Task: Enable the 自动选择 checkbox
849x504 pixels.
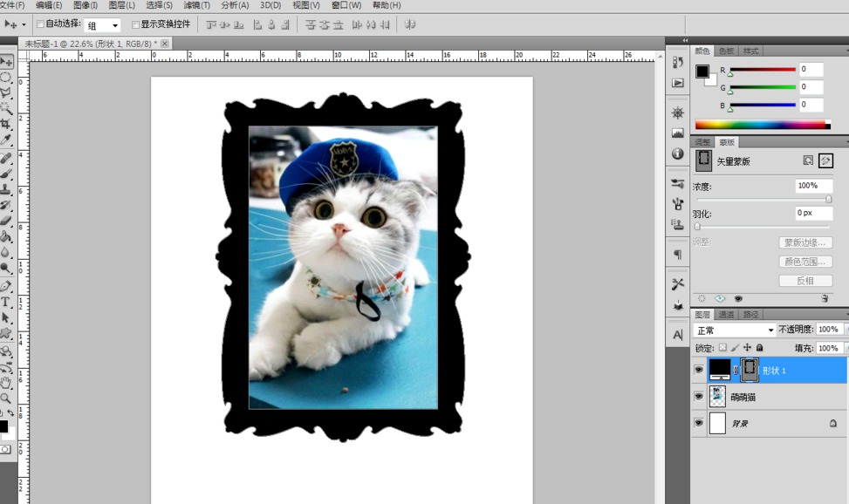Action: (40, 24)
